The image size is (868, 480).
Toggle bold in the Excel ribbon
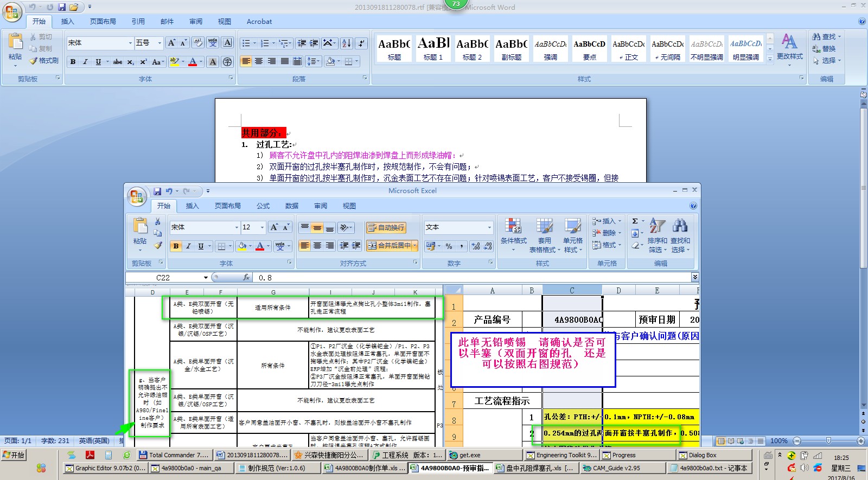coord(176,246)
